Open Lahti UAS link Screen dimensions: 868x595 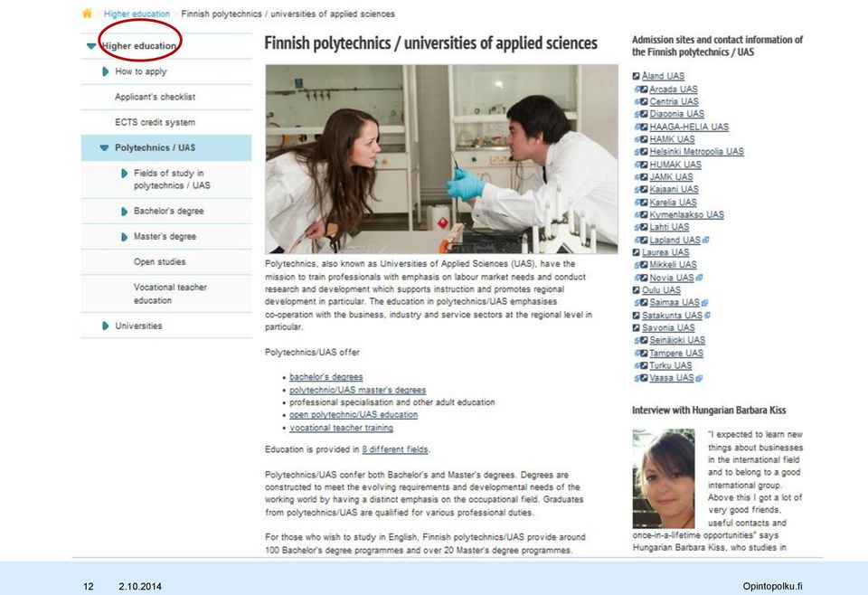[x=669, y=227]
